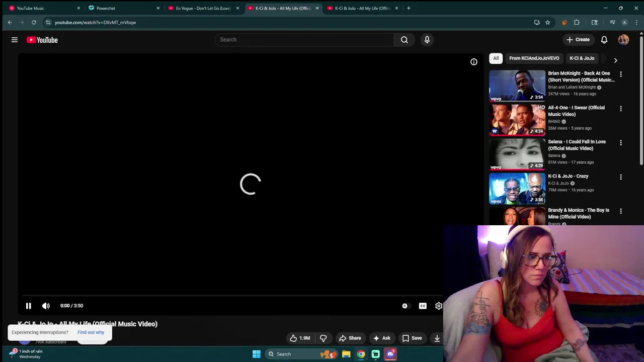
Task: Open the Chrome three-dot menu
Action: coord(637,22)
